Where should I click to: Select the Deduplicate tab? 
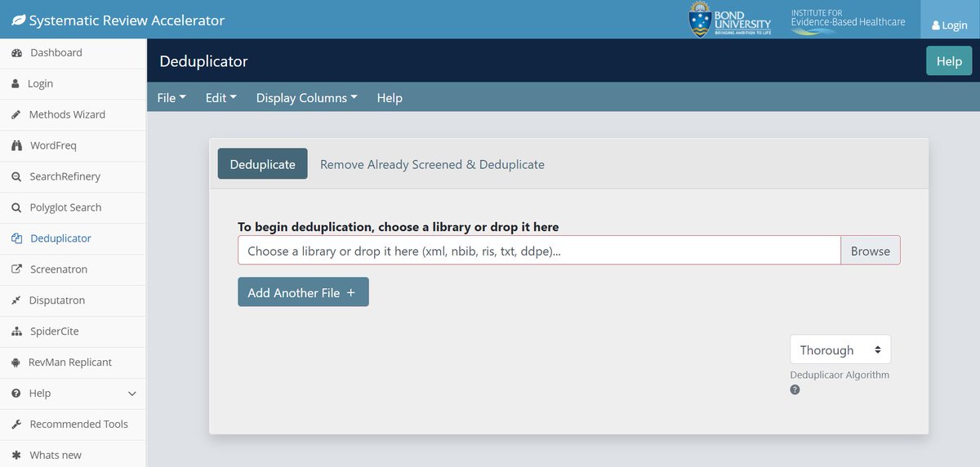(262, 164)
